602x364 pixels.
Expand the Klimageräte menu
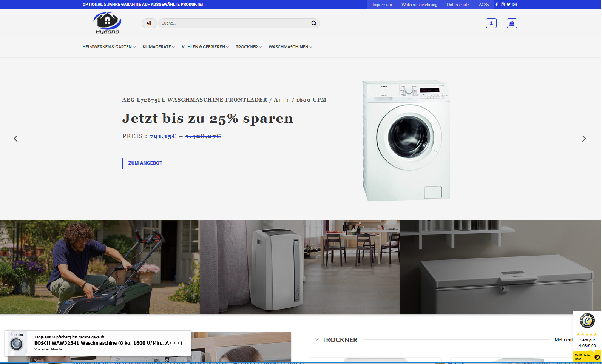pos(159,47)
